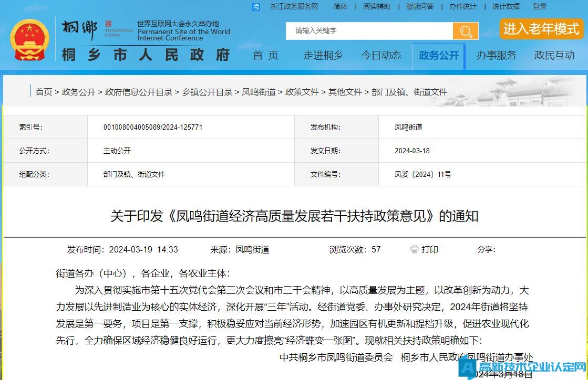This screenshot has height=380, width=588.
Task: Open 统计数据 link
Action: [506, 6]
